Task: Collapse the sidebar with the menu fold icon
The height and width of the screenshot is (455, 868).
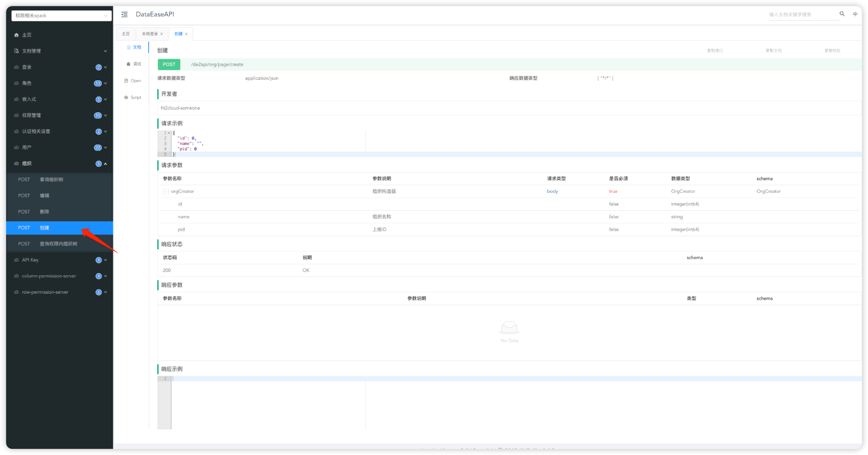Action: coord(124,14)
